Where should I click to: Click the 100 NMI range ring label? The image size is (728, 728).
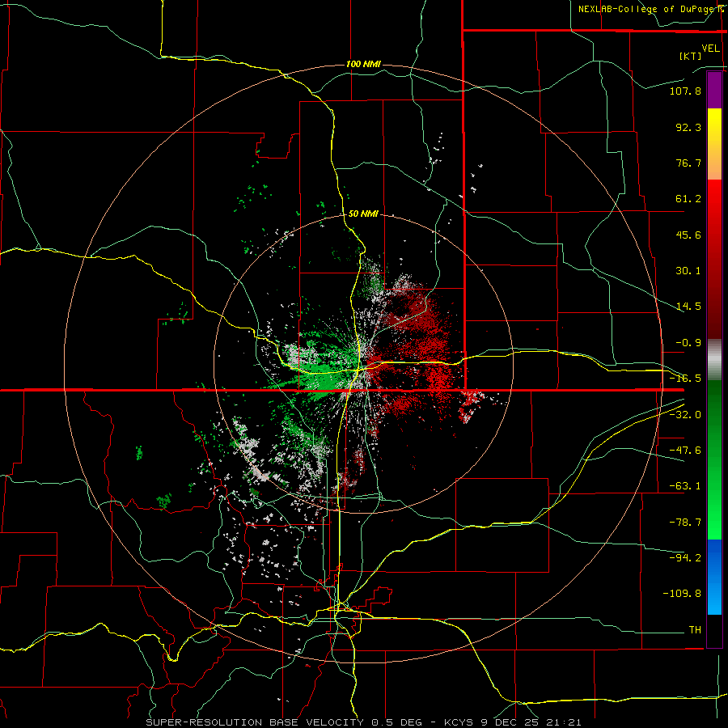point(363,64)
